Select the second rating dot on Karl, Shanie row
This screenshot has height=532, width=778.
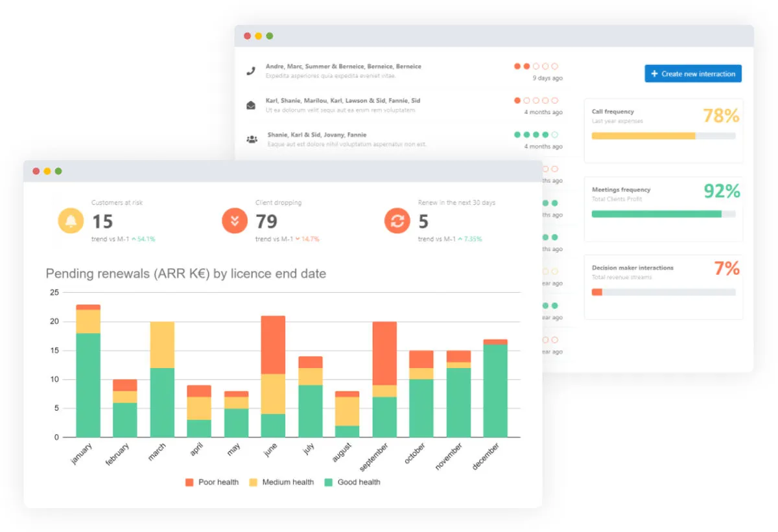[x=526, y=100]
